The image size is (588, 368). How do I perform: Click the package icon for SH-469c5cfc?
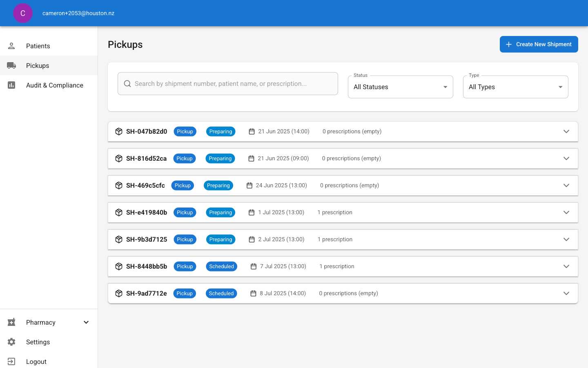click(x=119, y=185)
